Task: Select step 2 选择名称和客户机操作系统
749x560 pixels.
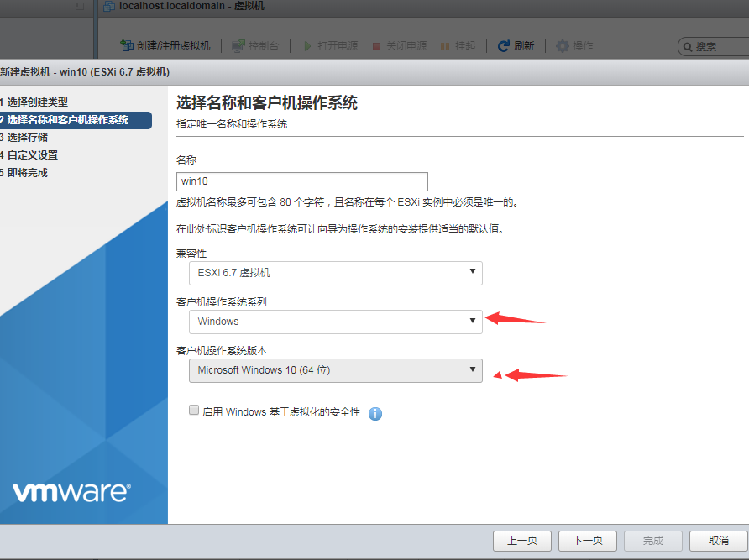Action: [x=76, y=120]
